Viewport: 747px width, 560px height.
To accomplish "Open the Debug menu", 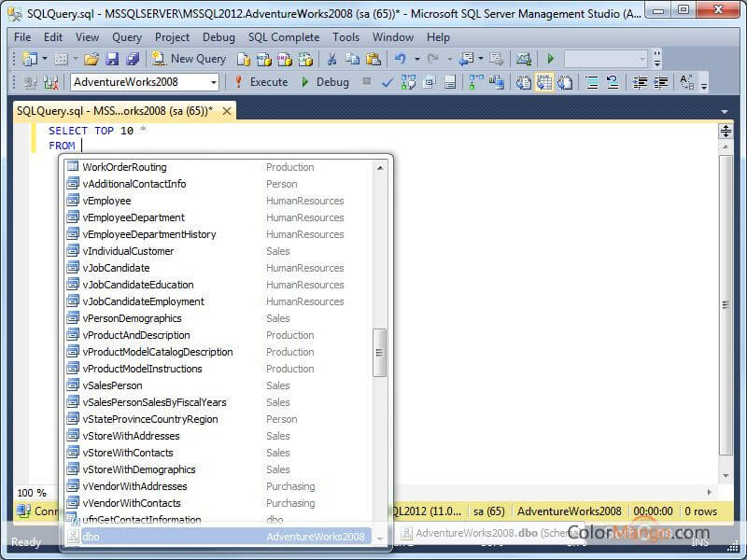I will (218, 37).
